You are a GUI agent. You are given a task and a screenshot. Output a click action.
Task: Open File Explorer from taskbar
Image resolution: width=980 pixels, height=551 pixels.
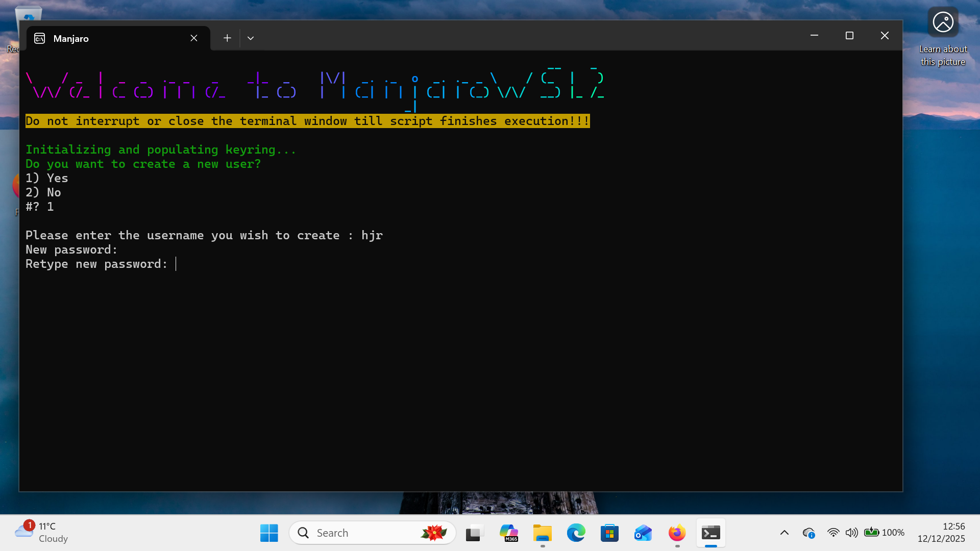(x=542, y=533)
